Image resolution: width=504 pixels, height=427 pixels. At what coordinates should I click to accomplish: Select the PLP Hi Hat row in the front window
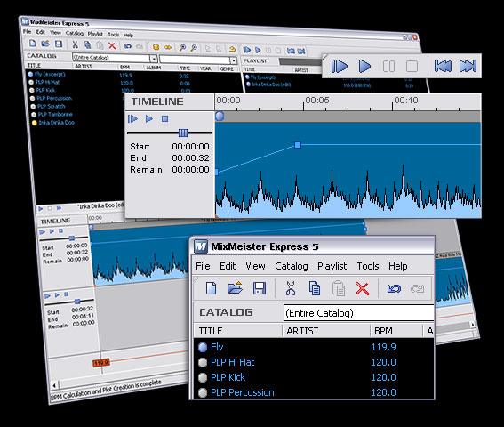point(314,362)
